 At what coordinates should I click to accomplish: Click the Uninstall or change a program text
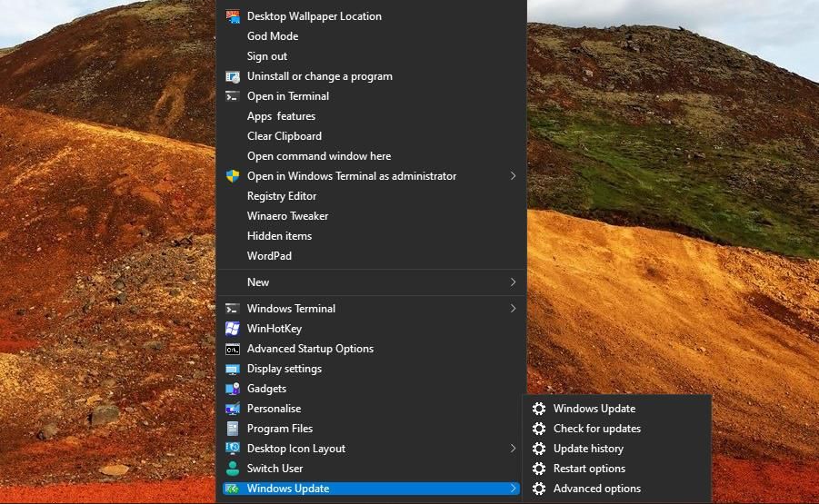click(320, 76)
